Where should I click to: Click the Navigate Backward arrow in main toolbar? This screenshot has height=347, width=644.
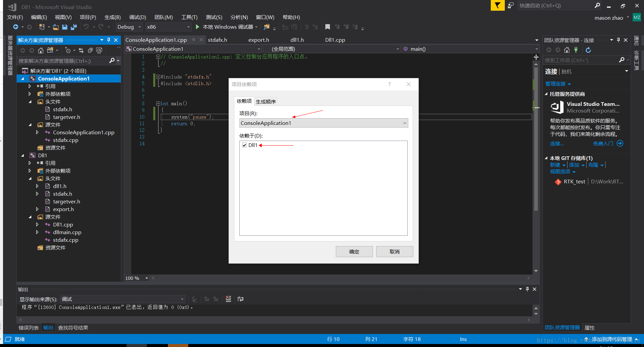(x=16, y=27)
